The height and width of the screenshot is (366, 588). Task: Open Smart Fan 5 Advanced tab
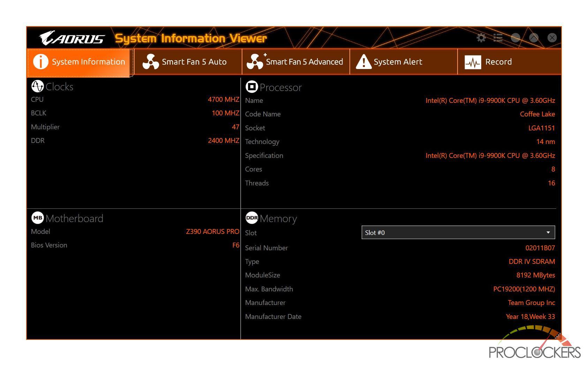coord(296,62)
